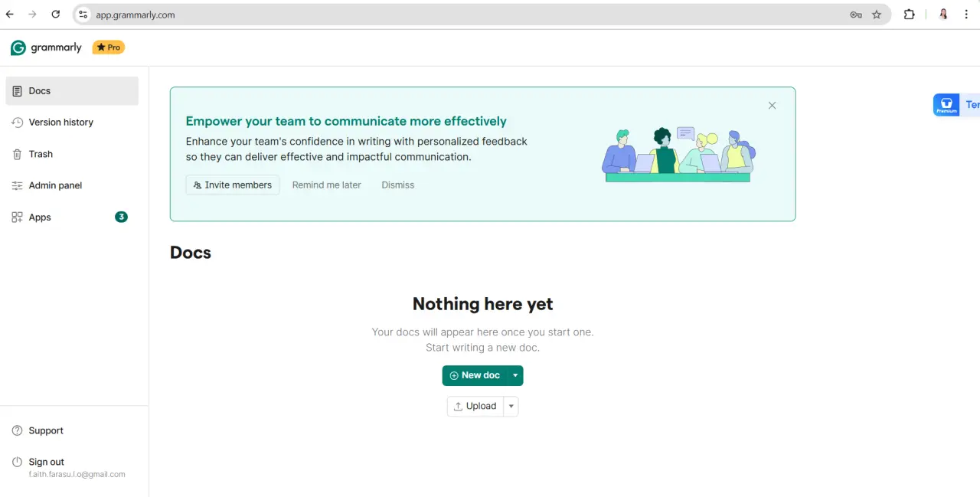Expand the New doc dropdown arrow
The image size is (980, 497).
(x=515, y=375)
